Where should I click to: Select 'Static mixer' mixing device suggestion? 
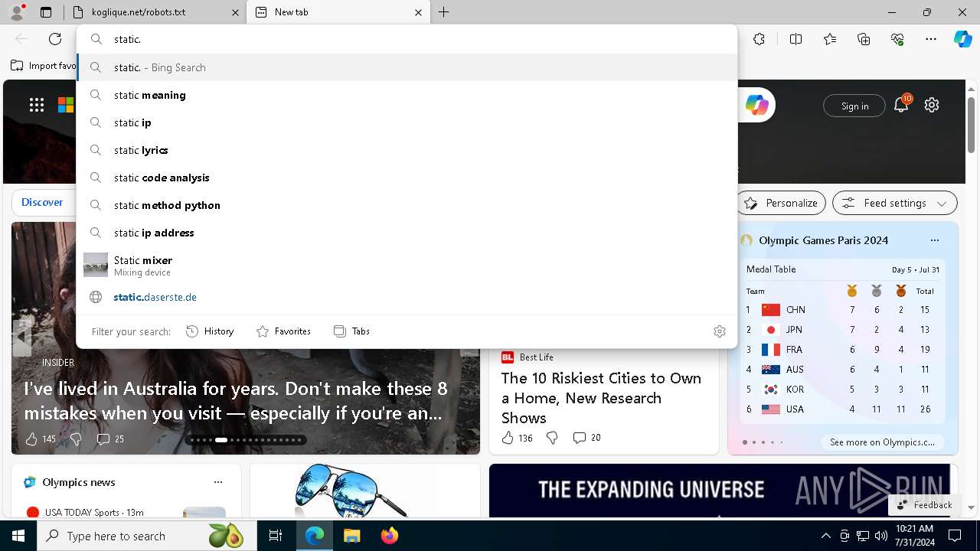coord(407,265)
